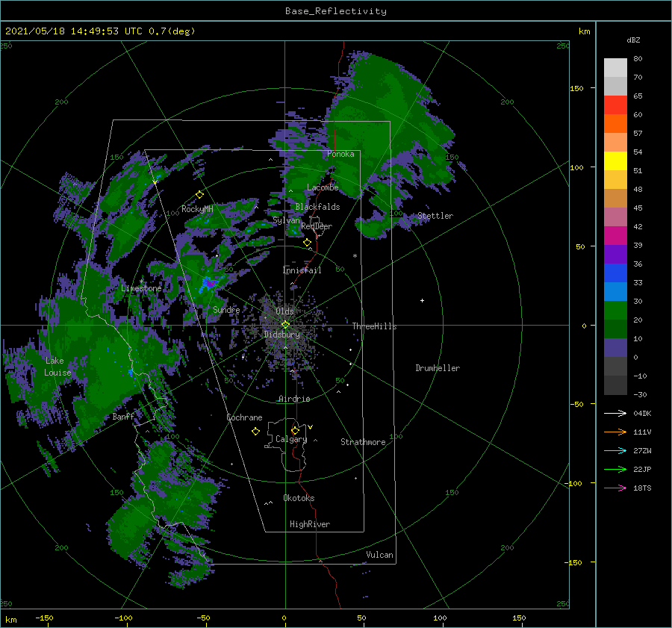Click the Drumheller city label

tap(438, 368)
